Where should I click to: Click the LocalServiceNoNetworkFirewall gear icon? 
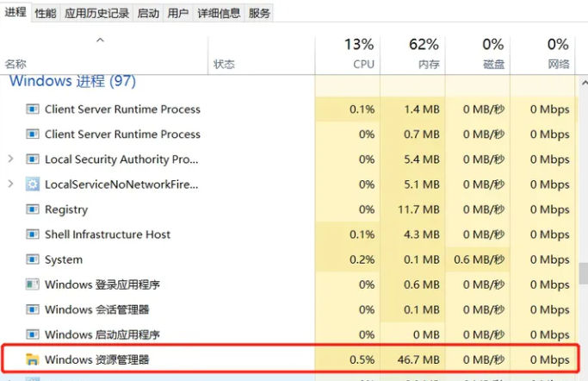pyautogui.click(x=32, y=184)
